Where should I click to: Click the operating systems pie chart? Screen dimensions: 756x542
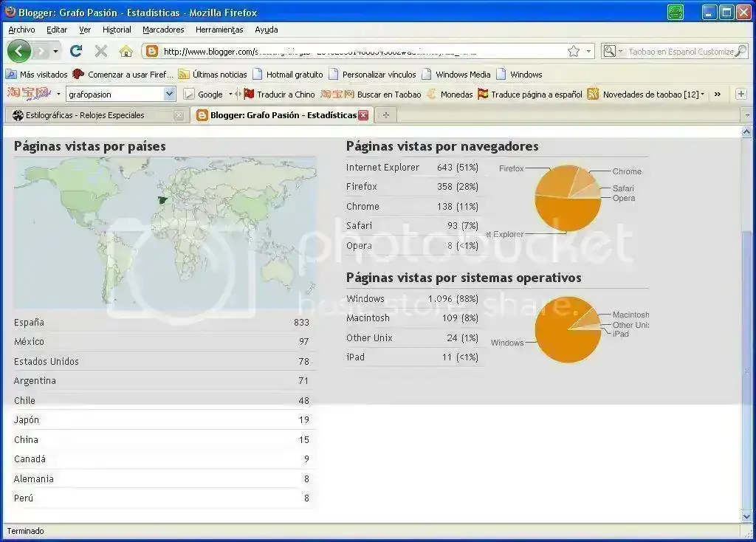point(568,329)
